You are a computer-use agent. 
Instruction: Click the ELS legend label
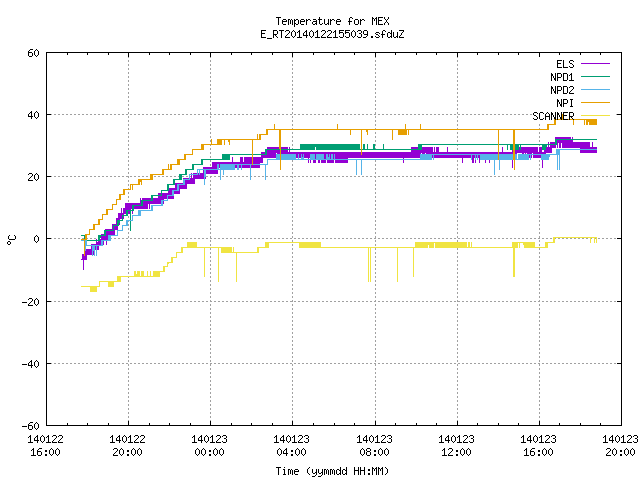tap(565, 64)
